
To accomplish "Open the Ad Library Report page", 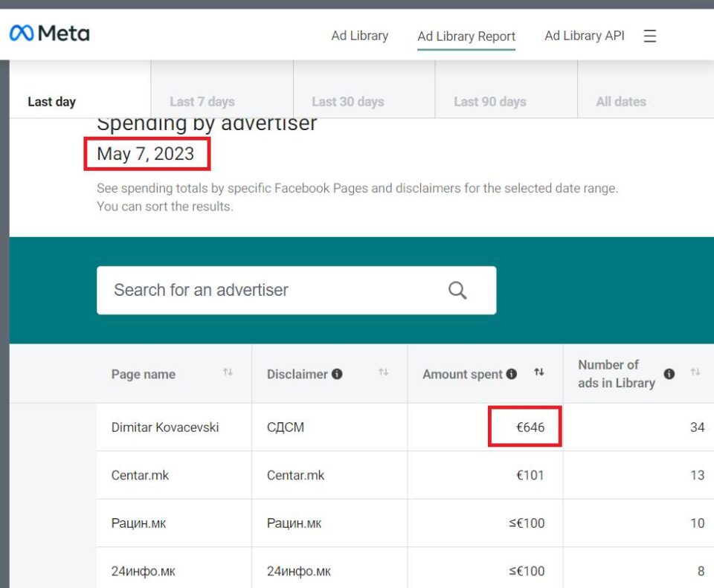I will point(466,36).
